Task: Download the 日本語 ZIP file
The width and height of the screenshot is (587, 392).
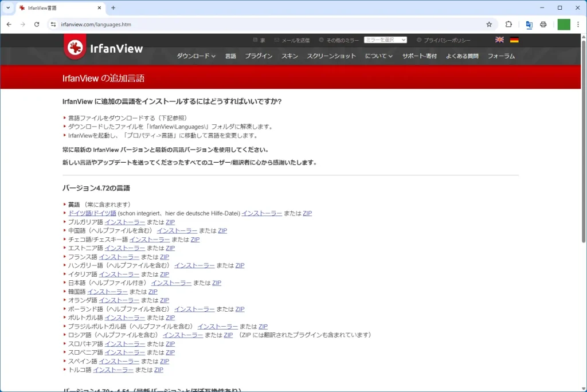Action: (x=217, y=283)
